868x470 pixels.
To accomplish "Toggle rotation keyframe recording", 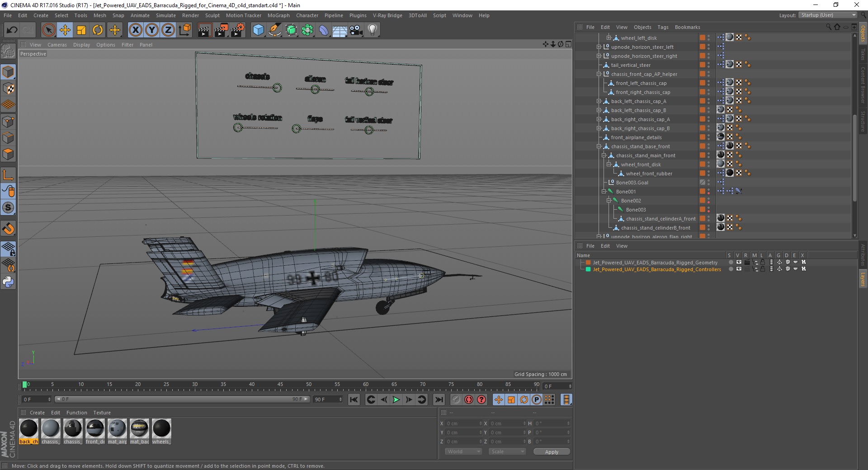I will point(524,399).
